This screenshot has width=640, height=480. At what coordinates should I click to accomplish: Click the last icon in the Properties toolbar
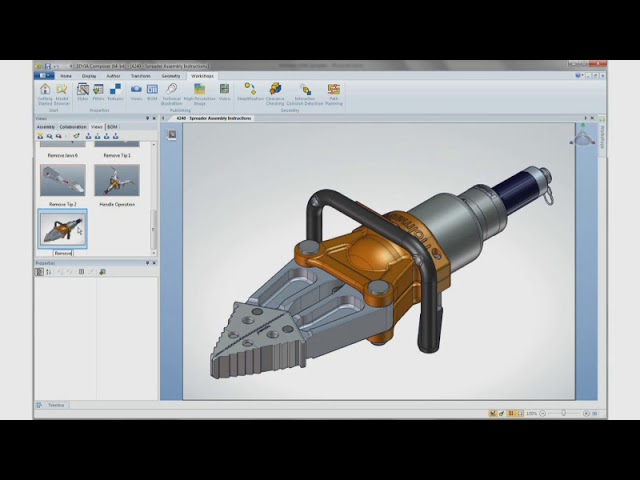[x=102, y=272]
